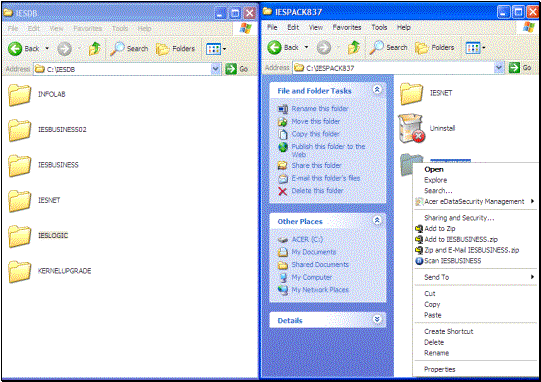
Task: Click Delete this folder link
Action: coord(317,191)
